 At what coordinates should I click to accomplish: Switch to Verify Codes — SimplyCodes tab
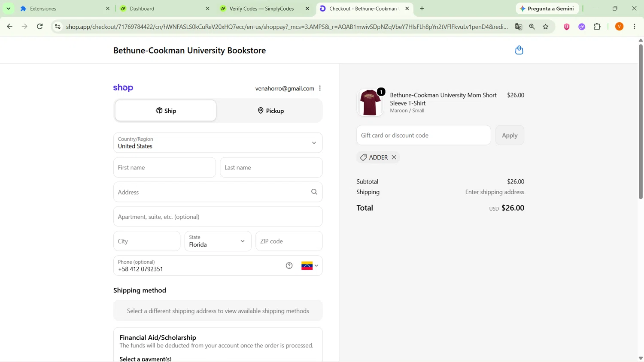click(x=264, y=9)
